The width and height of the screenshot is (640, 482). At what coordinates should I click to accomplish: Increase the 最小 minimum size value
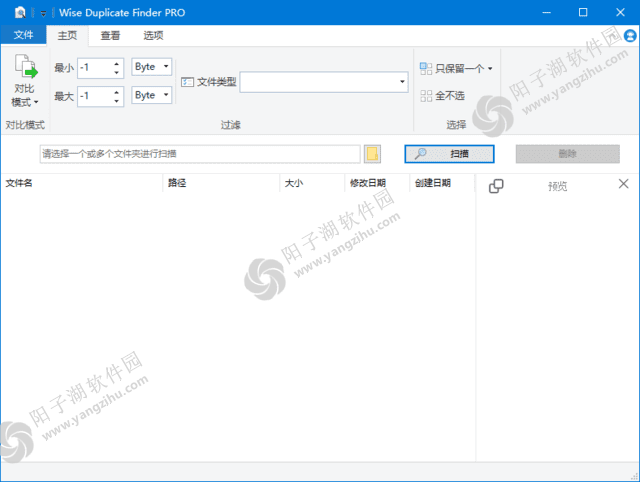(x=116, y=64)
